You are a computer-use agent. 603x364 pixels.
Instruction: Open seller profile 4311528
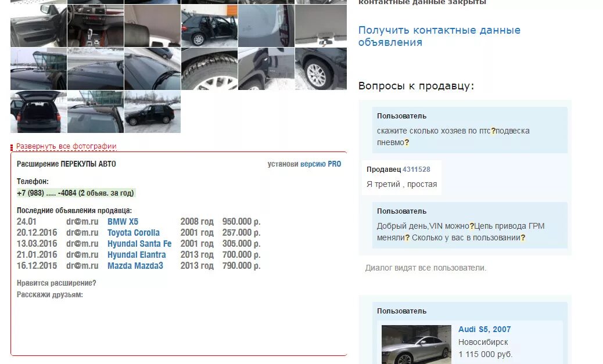[x=416, y=170]
